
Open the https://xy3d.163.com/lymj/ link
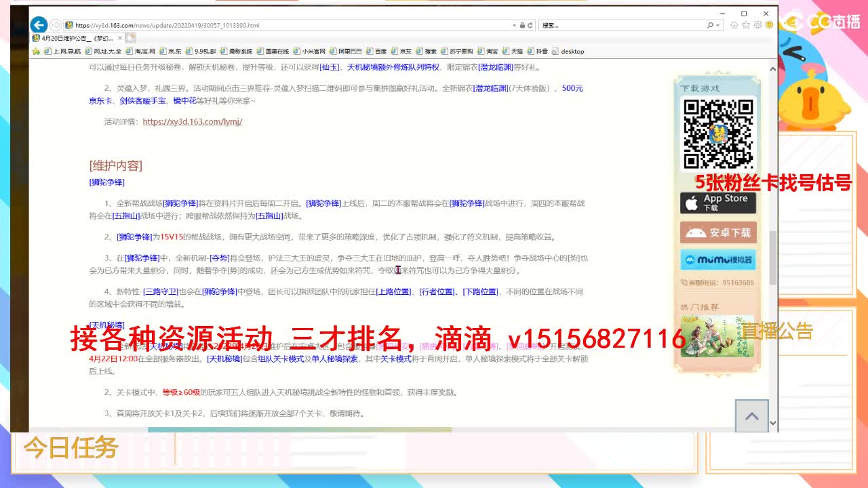(x=193, y=122)
